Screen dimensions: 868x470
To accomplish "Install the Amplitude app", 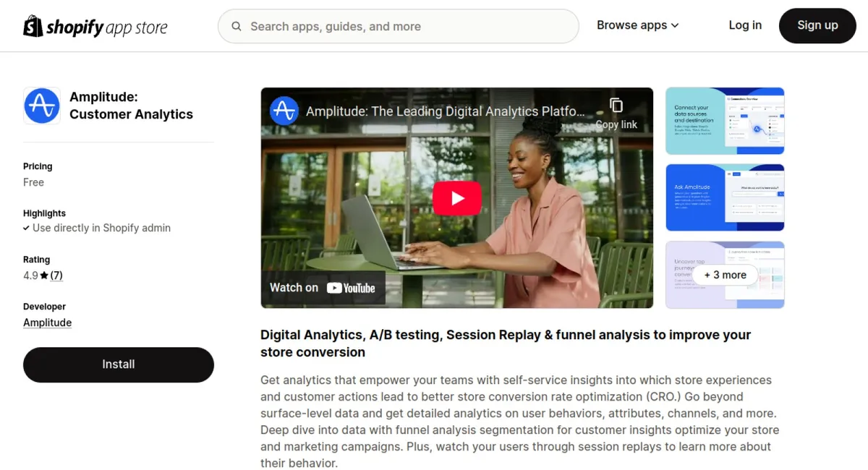I will (x=119, y=364).
